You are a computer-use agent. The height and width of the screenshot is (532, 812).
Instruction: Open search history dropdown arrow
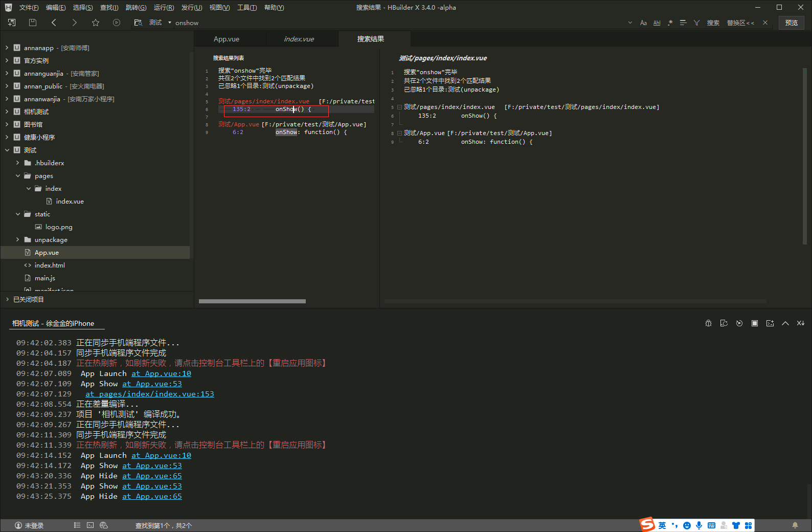pyautogui.click(x=630, y=23)
